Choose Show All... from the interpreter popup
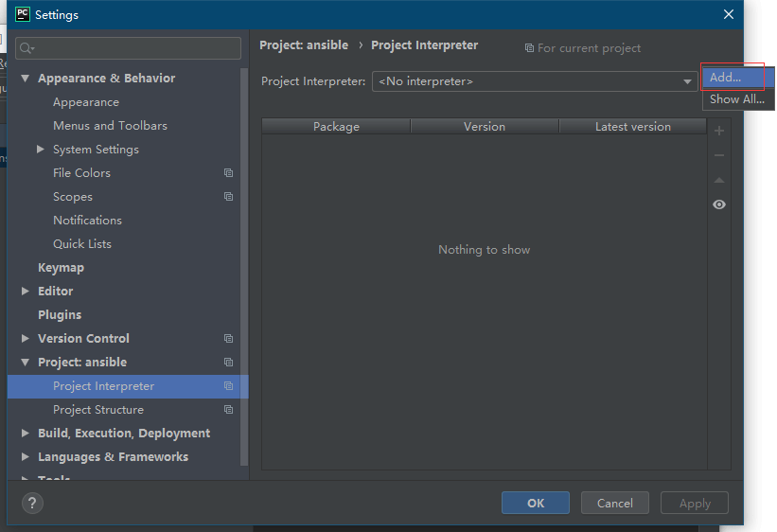 [x=738, y=99]
